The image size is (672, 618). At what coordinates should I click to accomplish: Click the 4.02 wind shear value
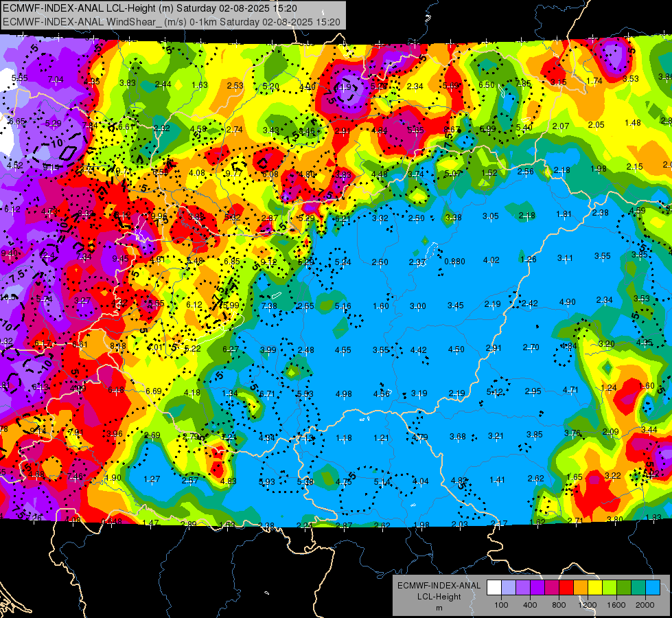click(x=491, y=260)
